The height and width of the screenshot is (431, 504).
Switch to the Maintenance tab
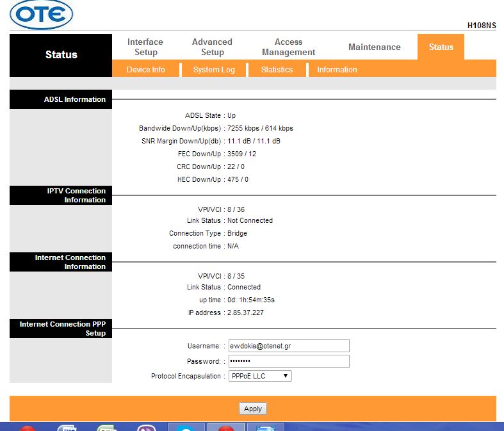[375, 47]
